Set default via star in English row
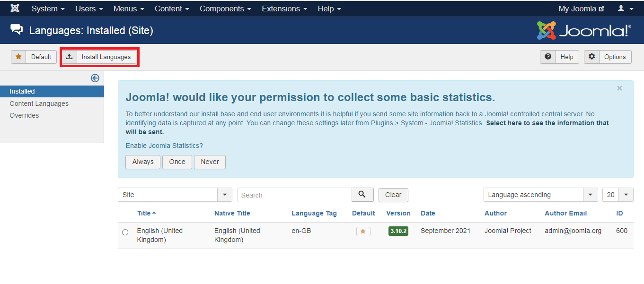 (363, 231)
